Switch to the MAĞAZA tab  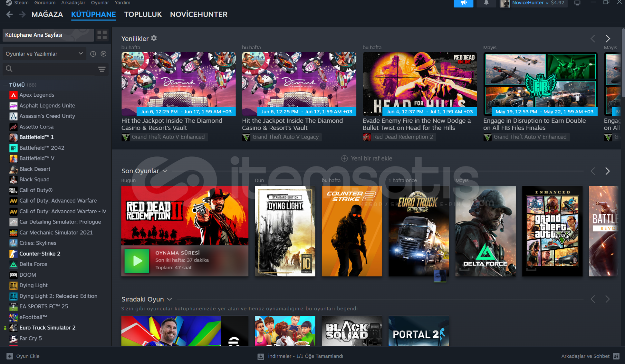(x=47, y=14)
